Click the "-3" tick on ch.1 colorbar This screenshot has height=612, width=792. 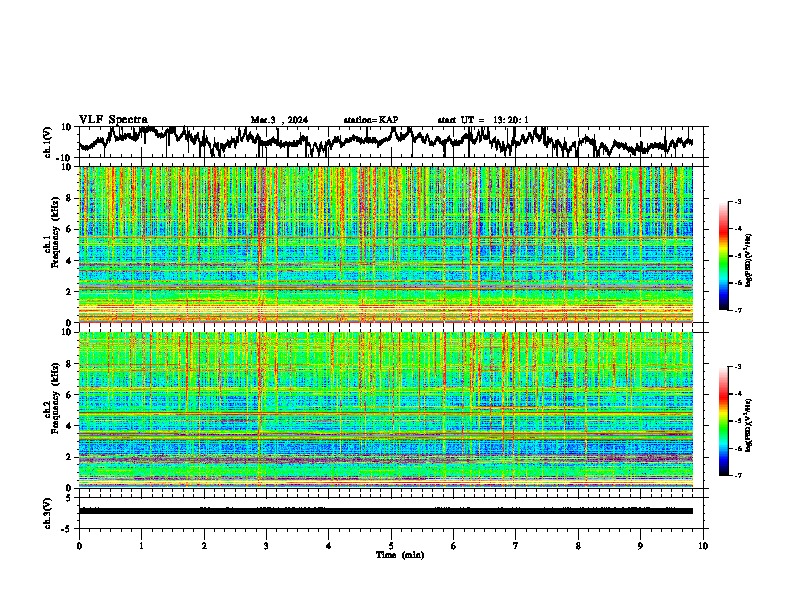click(738, 202)
